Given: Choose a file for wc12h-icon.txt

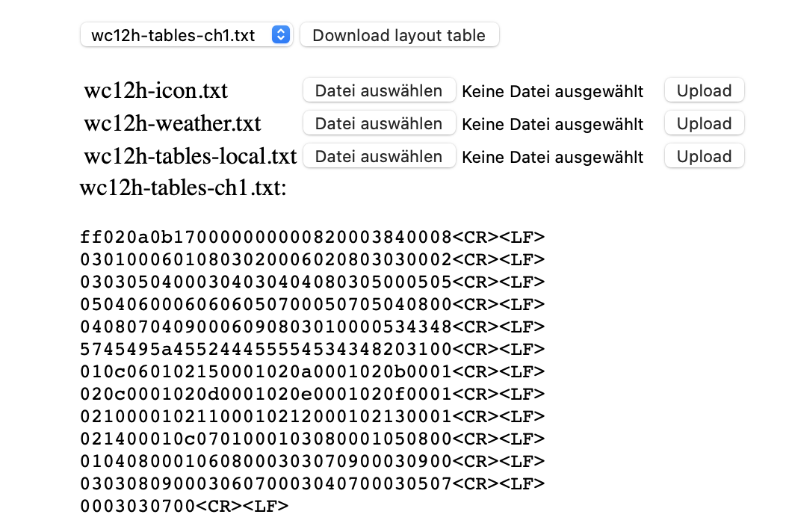Looking at the screenshot, I should (x=379, y=91).
